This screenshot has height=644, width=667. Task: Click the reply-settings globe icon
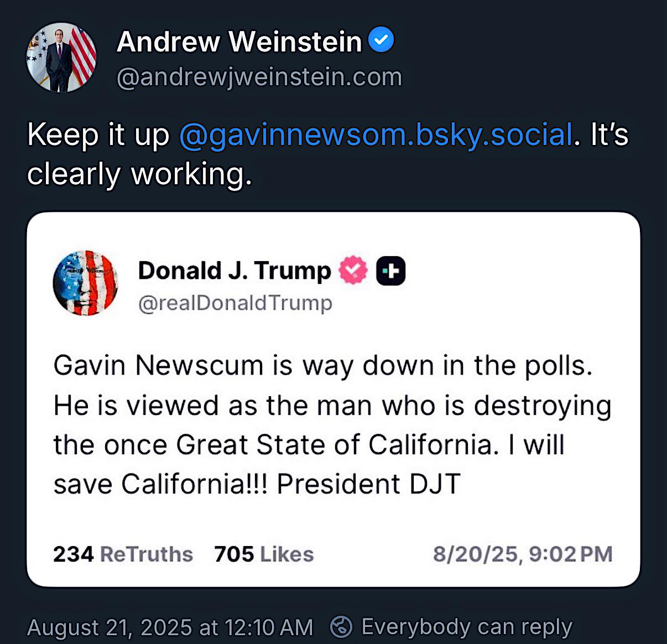coord(341,627)
